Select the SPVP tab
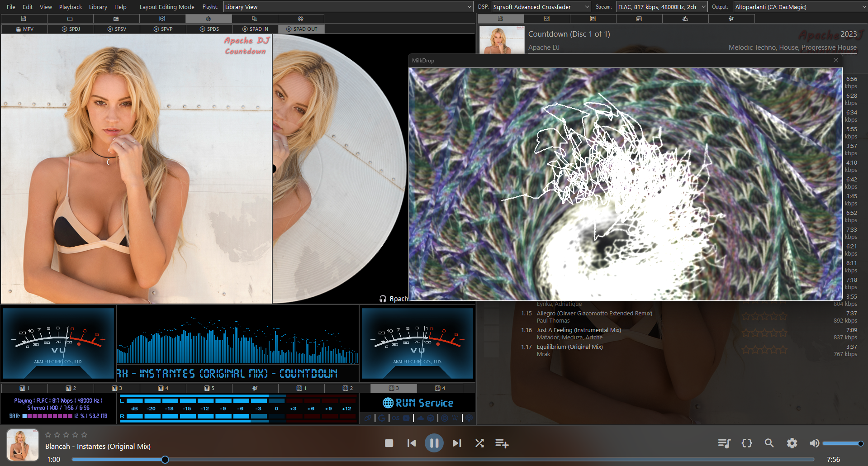 pyautogui.click(x=163, y=29)
